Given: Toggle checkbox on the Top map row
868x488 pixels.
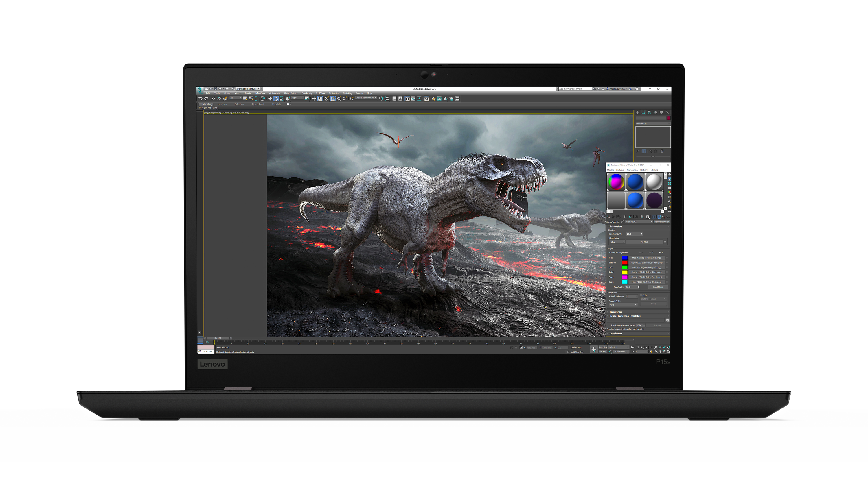Looking at the screenshot, I should click(667, 258).
